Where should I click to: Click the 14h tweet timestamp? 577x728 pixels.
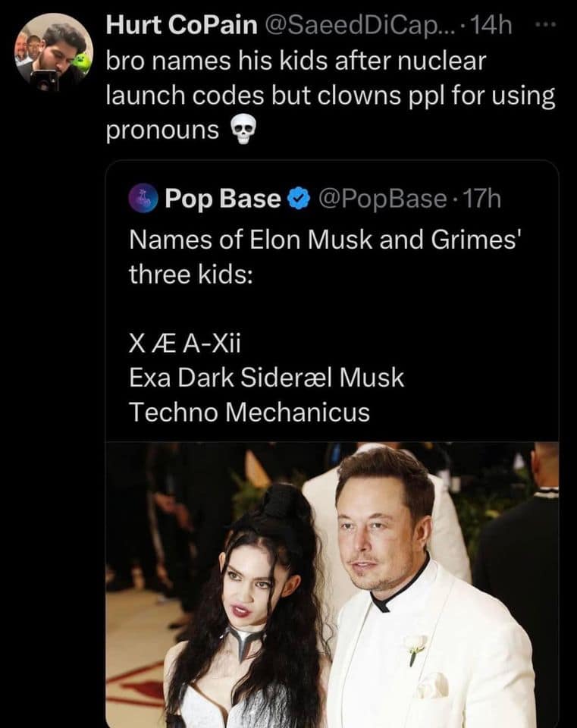(x=491, y=26)
